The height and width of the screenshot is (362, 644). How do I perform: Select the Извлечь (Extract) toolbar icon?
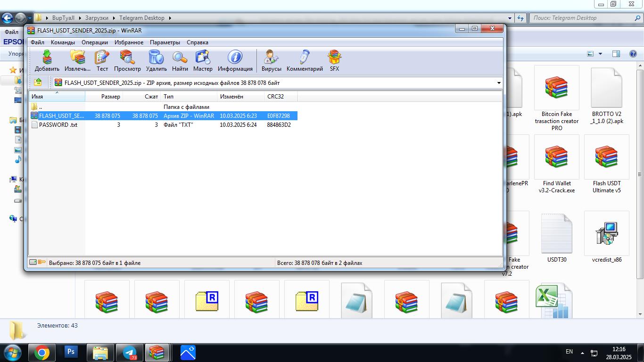click(x=77, y=60)
